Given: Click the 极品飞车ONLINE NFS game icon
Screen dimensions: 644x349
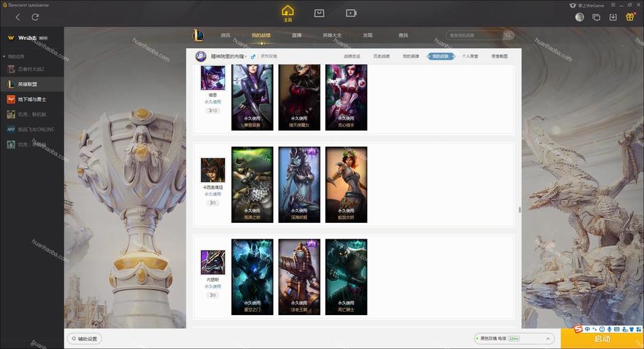Looking at the screenshot, I should click(11, 129).
